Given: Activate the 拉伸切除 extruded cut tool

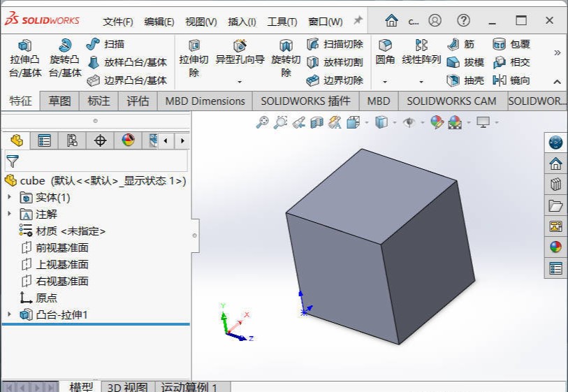Looking at the screenshot, I should [194, 57].
